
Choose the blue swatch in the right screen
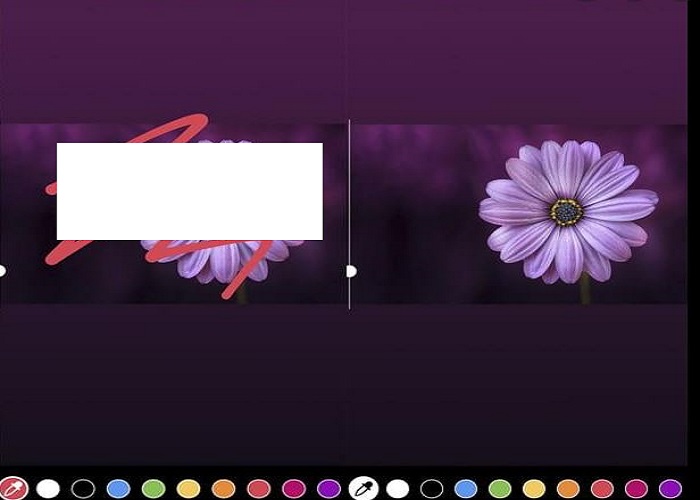pos(466,489)
